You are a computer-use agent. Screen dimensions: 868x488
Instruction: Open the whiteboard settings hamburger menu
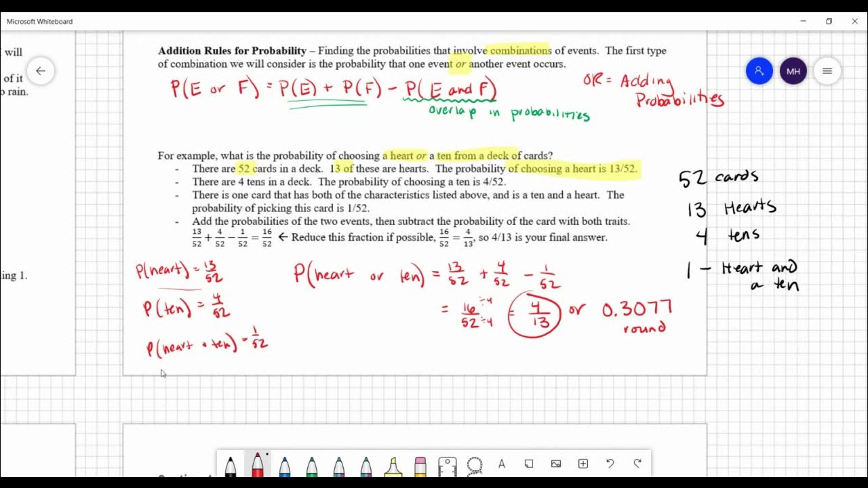[827, 70]
